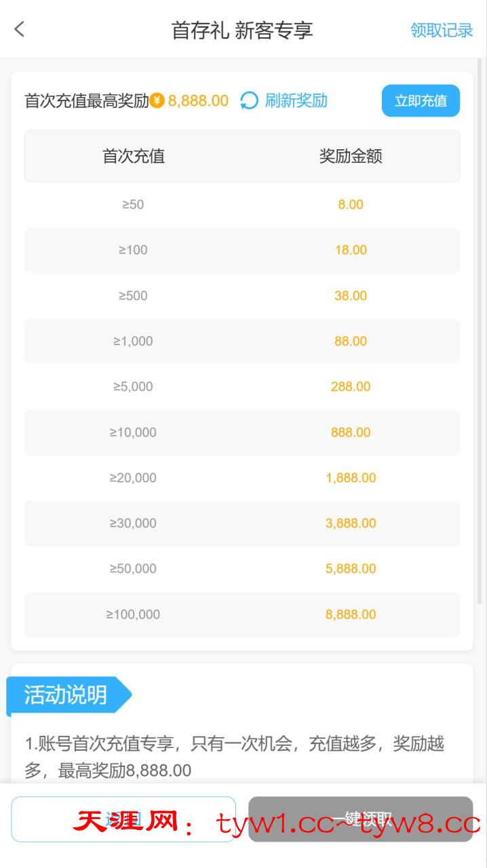
Task: Click the 1,888.00 reward amount
Action: [351, 477]
